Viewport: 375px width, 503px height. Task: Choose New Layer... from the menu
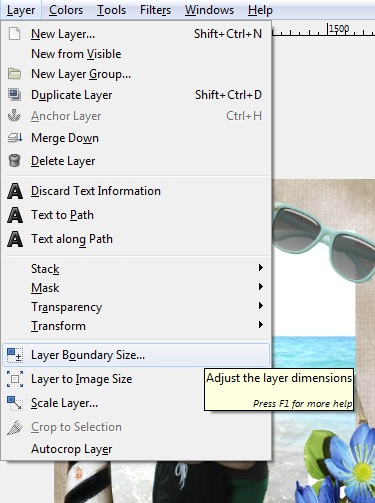click(x=136, y=34)
